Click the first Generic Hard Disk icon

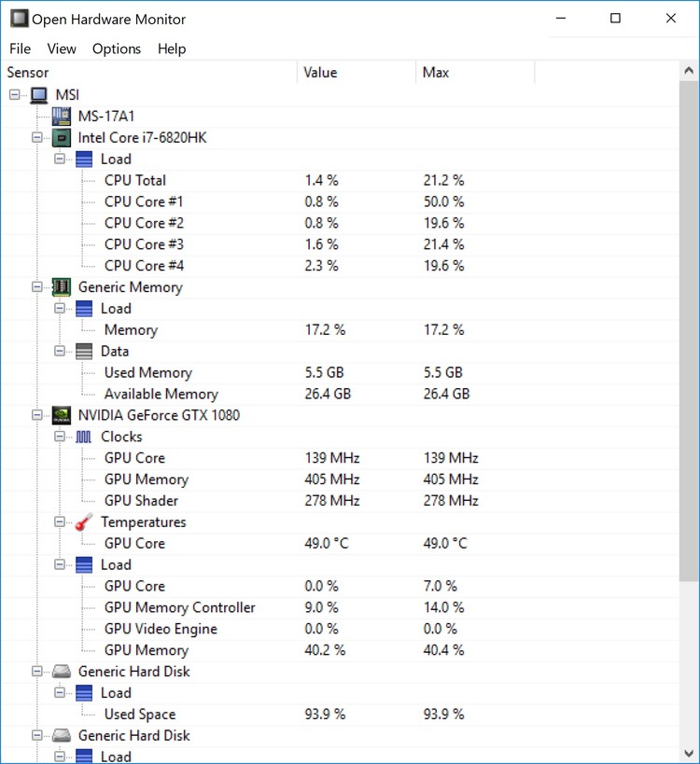(x=62, y=672)
